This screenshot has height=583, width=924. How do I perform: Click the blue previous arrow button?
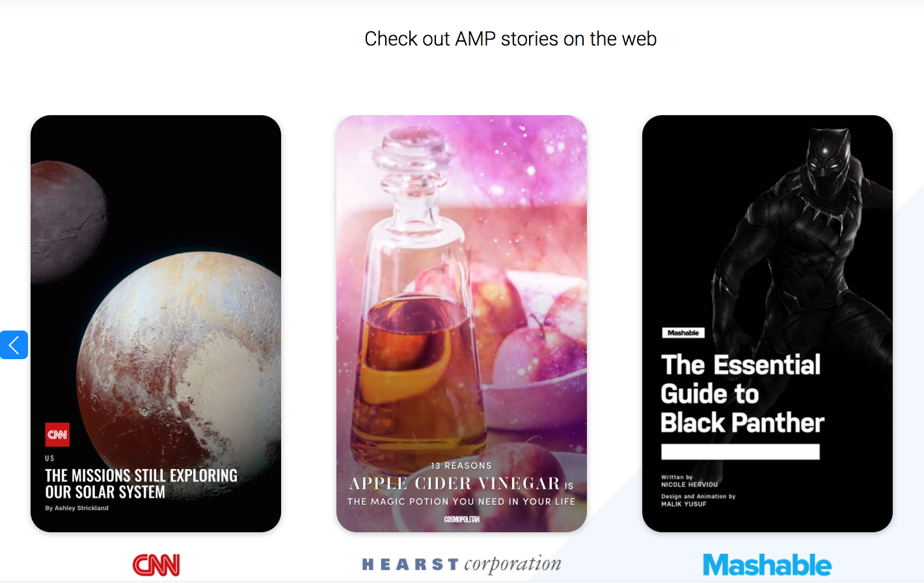pyautogui.click(x=14, y=345)
